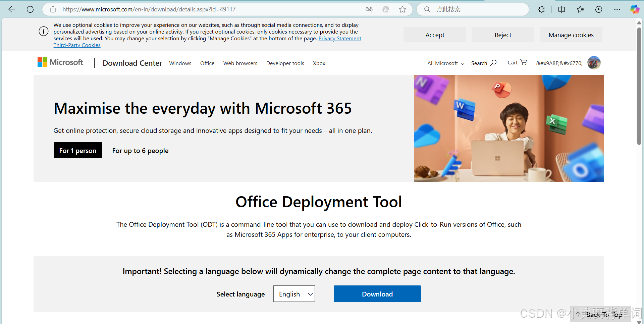
Task: Open the Xbox menu item
Action: pos(319,63)
